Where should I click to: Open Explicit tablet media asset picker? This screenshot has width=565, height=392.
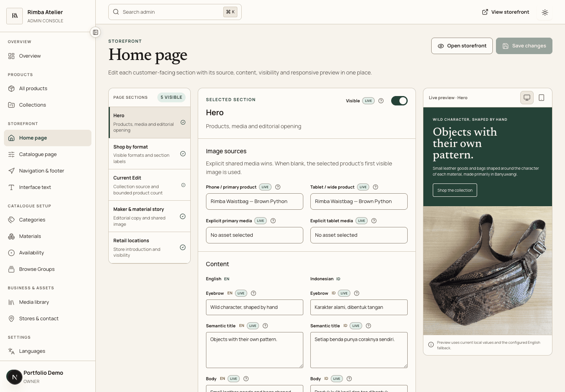359,235
